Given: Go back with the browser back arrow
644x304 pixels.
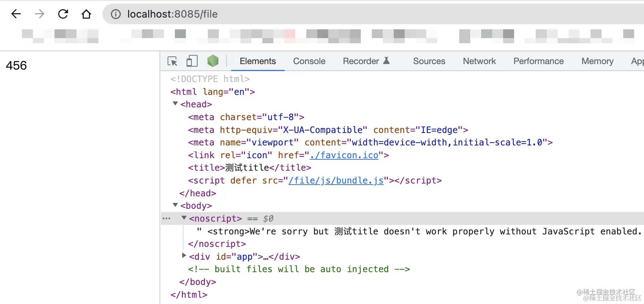Looking at the screenshot, I should point(16,14).
